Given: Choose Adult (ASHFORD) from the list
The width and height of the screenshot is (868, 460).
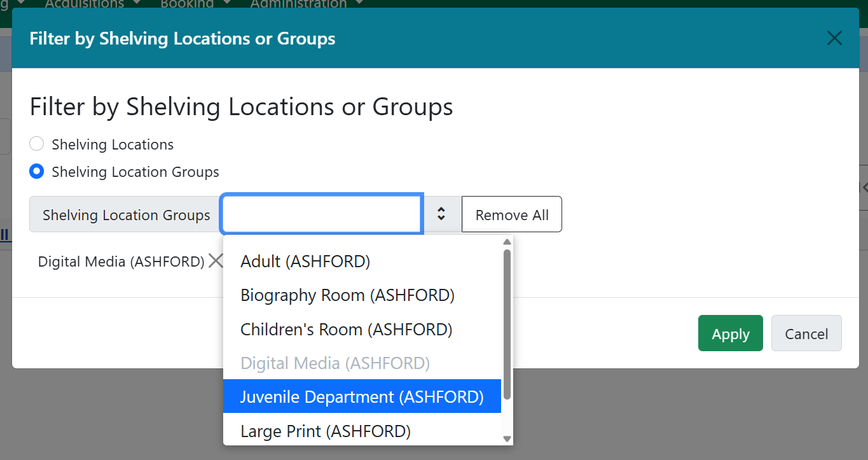Looking at the screenshot, I should point(305,261).
